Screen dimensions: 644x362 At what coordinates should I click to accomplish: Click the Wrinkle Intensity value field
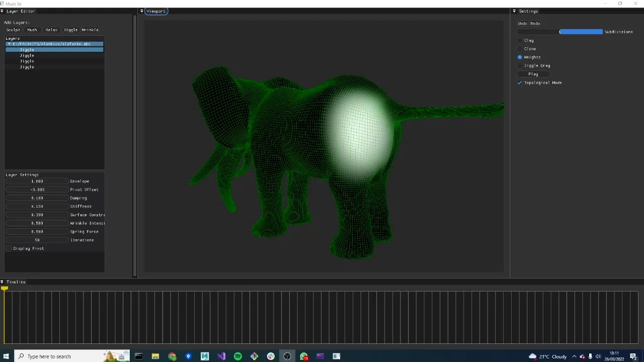coord(37,223)
